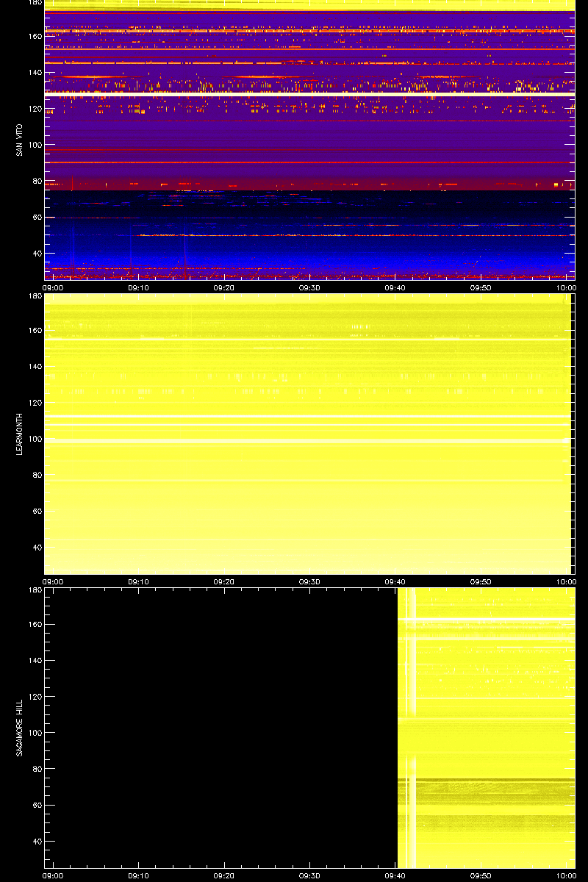Select the 140 frequency tick on Learmonth axis
Image resolution: width=588 pixels, height=882 pixels.
tap(35, 367)
